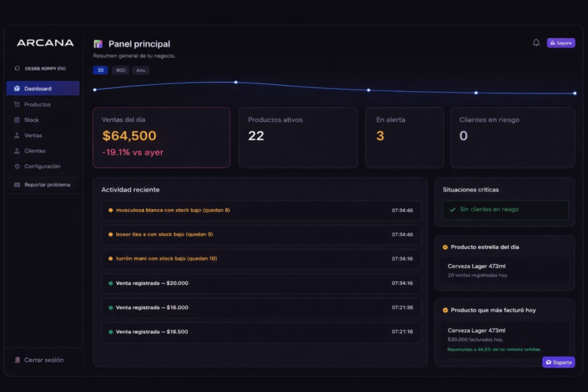
Task: Open the Ventas del día card
Action: (x=161, y=137)
